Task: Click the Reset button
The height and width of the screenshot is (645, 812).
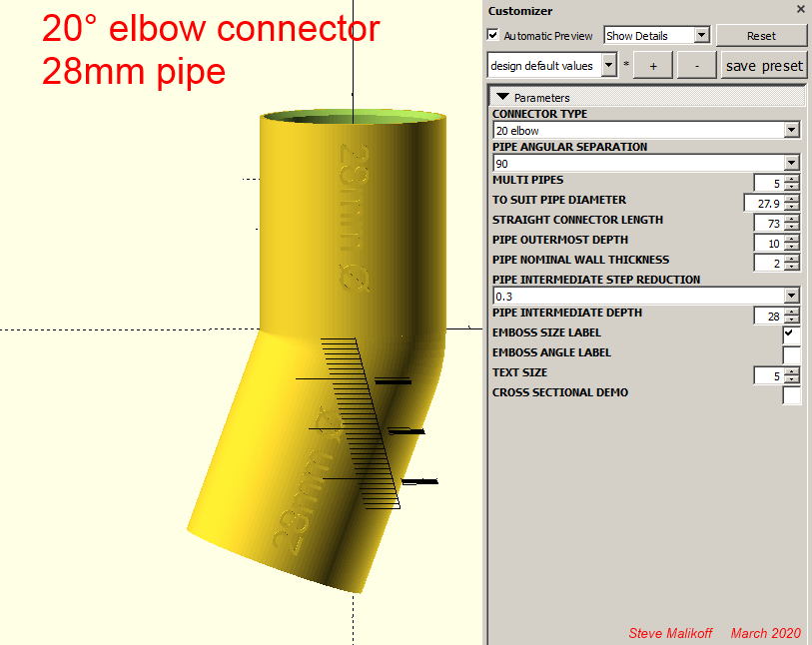Action: [762, 35]
